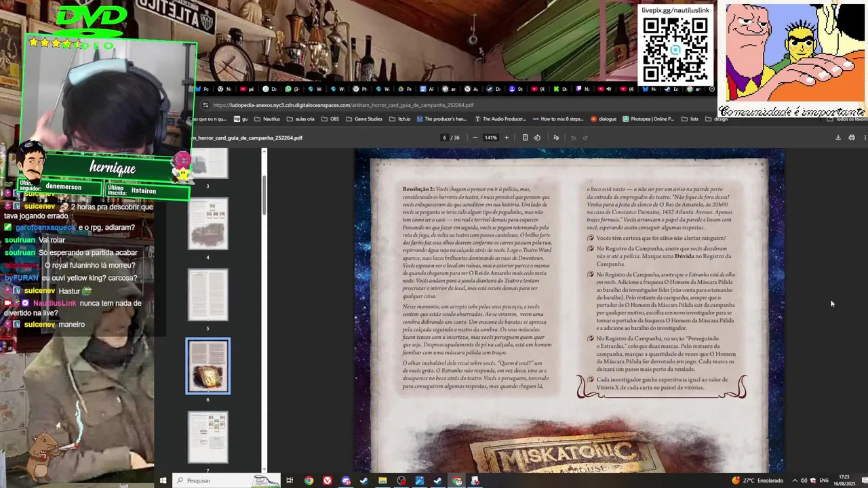Image resolution: width=868 pixels, height=488 pixels.
Task: Click the PDF file name title text
Action: pos(248,138)
